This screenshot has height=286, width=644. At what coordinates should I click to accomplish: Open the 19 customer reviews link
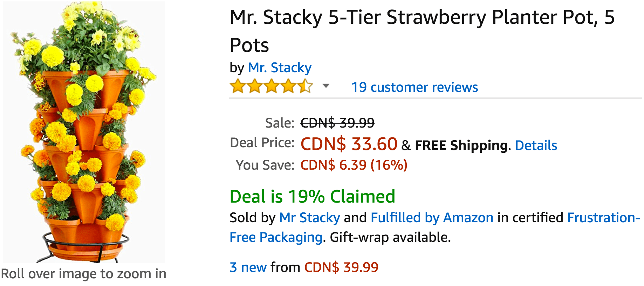[x=415, y=87]
